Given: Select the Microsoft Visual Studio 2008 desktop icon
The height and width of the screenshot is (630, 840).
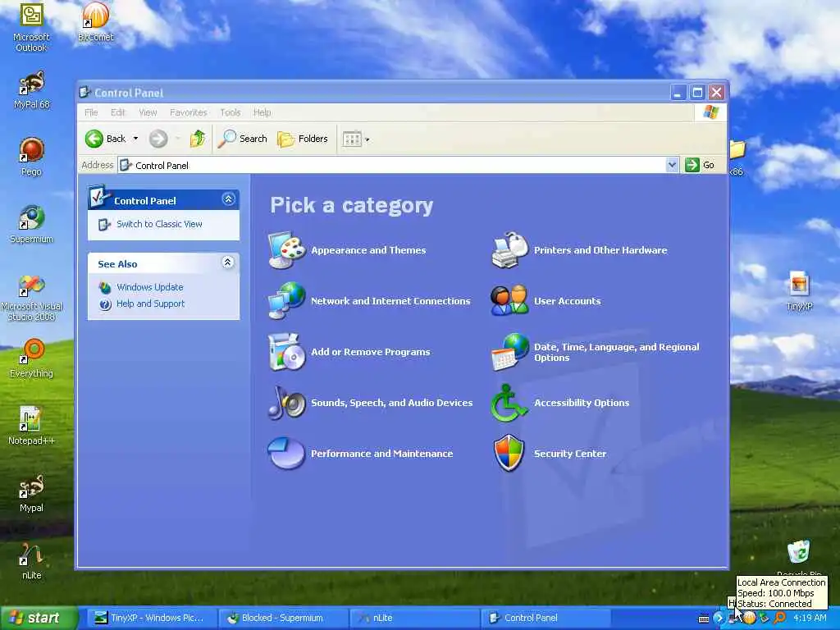Looking at the screenshot, I should point(32,297).
